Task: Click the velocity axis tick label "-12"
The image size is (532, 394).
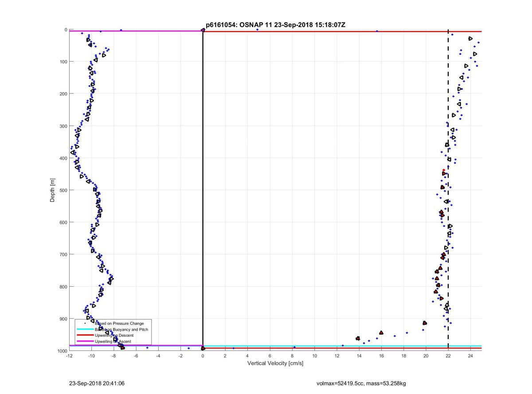Action: (69, 355)
